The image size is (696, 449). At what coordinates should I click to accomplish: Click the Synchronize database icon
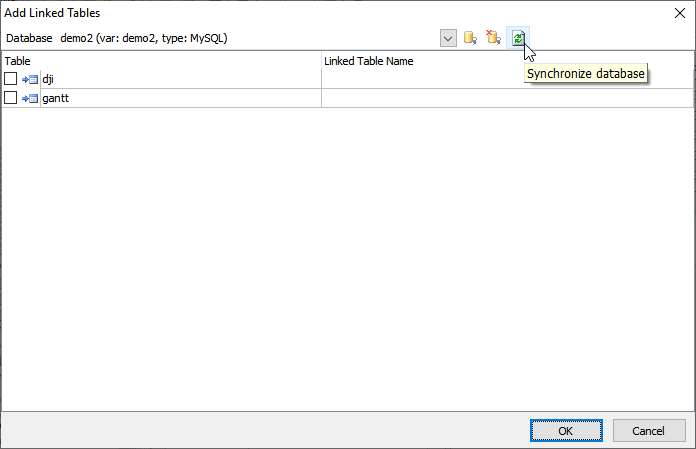point(518,38)
